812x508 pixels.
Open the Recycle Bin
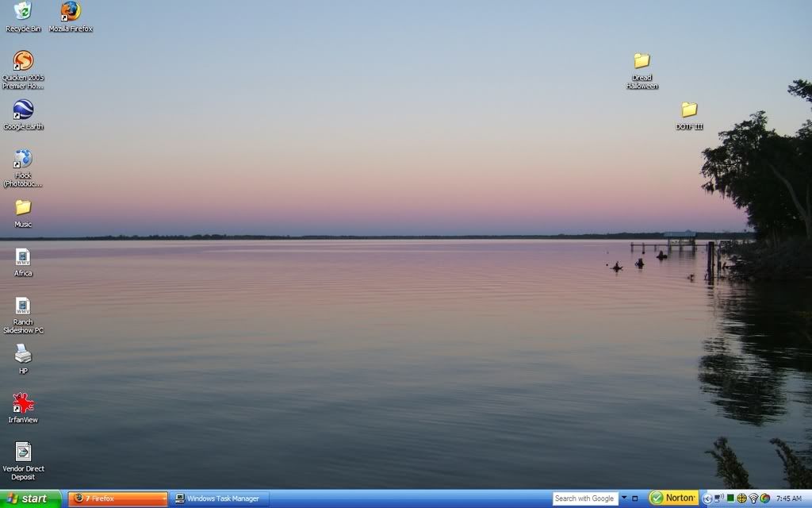24,12
